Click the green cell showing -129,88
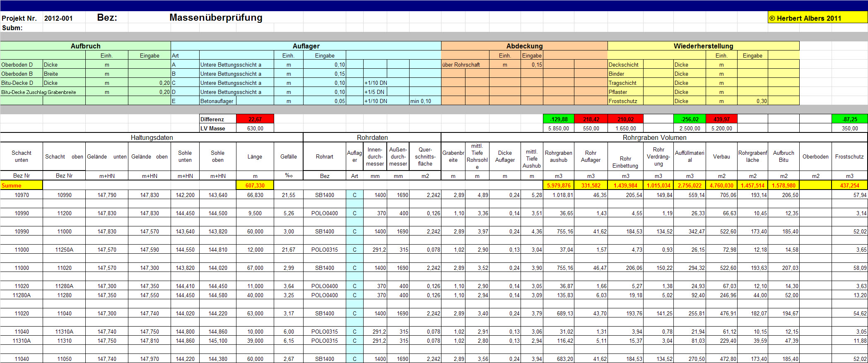The image size is (868, 363). tap(558, 119)
